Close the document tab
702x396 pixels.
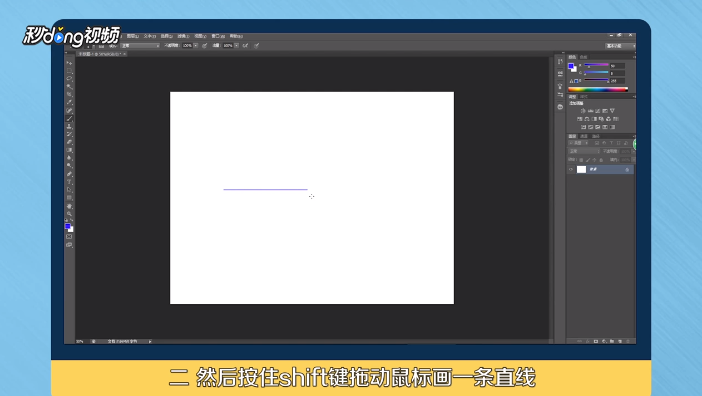click(125, 54)
